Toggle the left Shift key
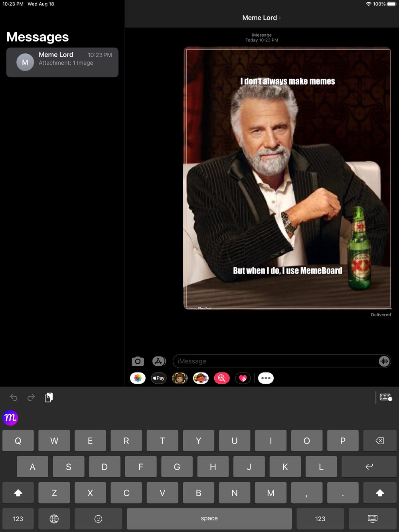Screen dimensions: 399x532 [x=18, y=493]
